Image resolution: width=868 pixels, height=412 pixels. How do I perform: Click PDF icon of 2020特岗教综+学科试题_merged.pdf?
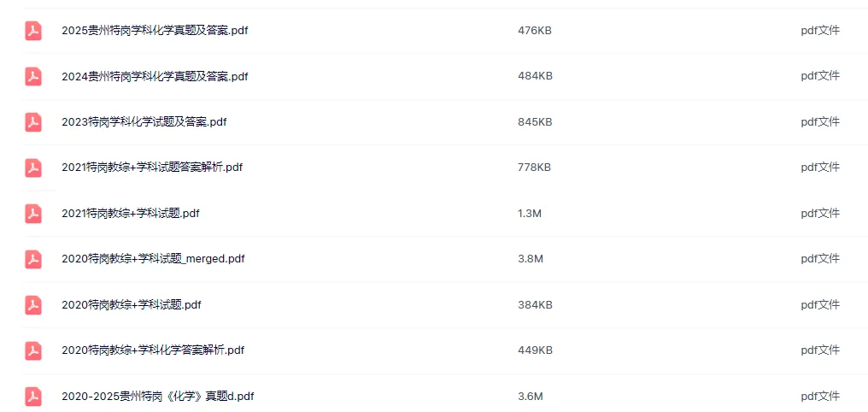pos(33,259)
